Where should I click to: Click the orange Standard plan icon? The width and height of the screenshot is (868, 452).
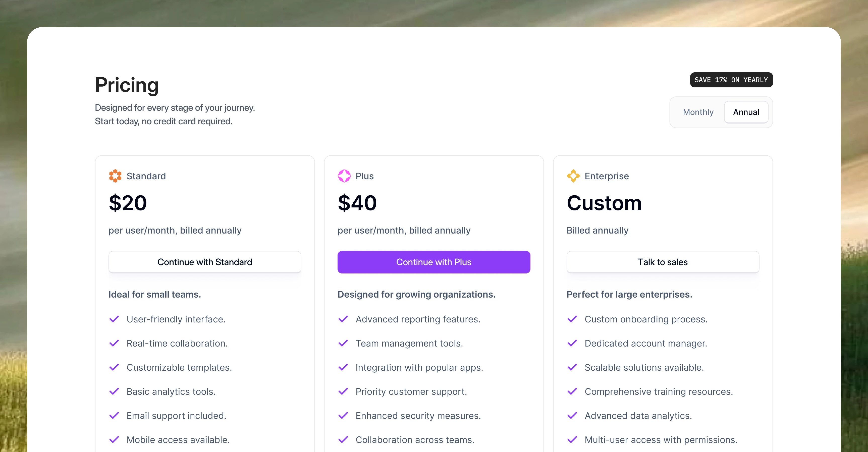(115, 176)
